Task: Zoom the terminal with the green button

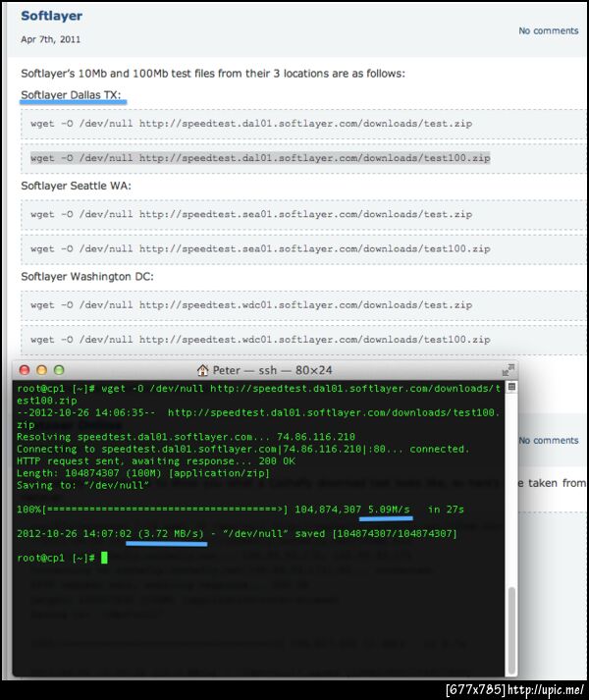Action: pyautogui.click(x=59, y=370)
